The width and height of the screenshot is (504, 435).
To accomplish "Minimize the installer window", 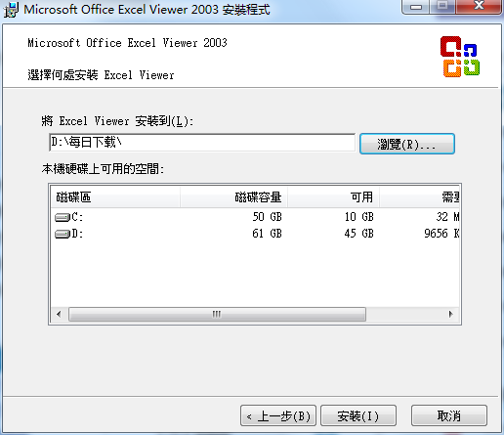I will point(416,7).
